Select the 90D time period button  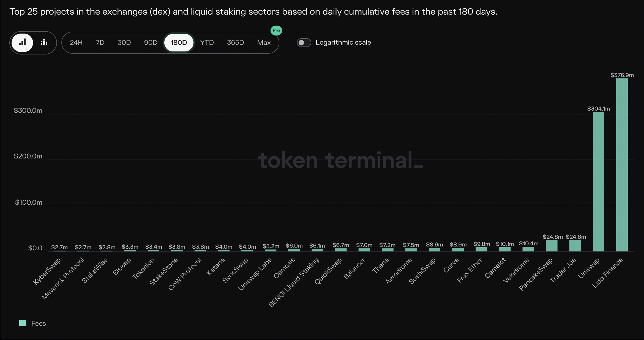click(150, 42)
